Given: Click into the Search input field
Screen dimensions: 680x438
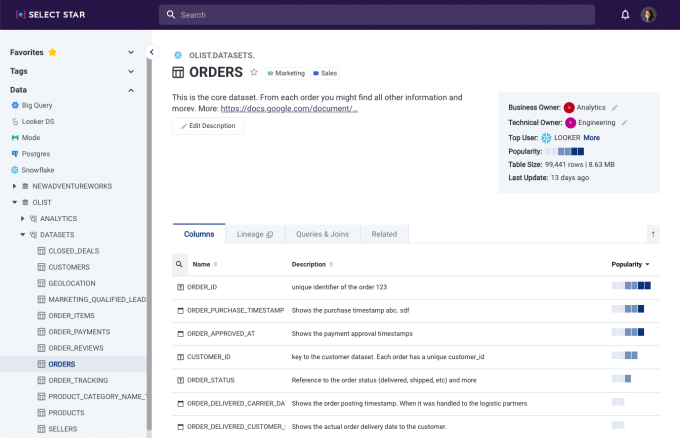Looking at the screenshot, I should coord(380,15).
